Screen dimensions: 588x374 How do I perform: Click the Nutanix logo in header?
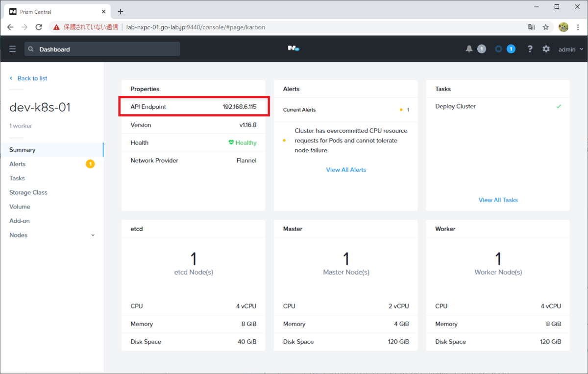click(x=294, y=48)
